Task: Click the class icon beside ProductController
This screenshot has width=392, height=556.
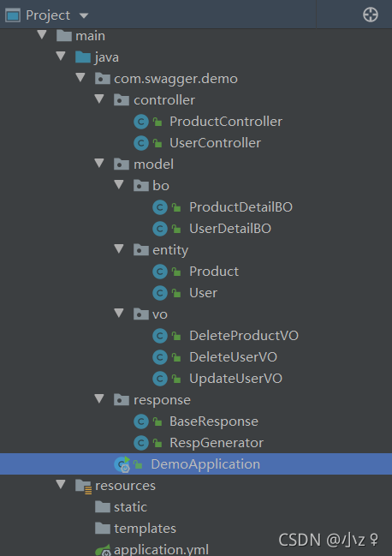Action: [x=141, y=122]
